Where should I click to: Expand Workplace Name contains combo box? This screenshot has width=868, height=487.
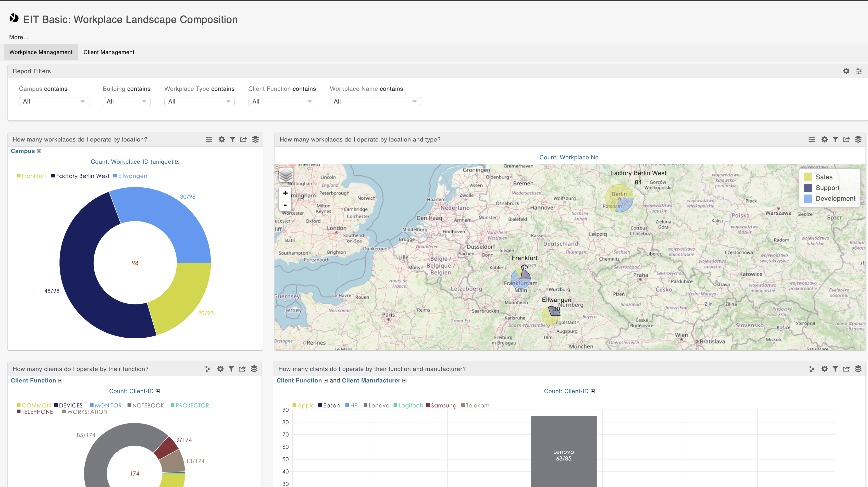tap(375, 101)
